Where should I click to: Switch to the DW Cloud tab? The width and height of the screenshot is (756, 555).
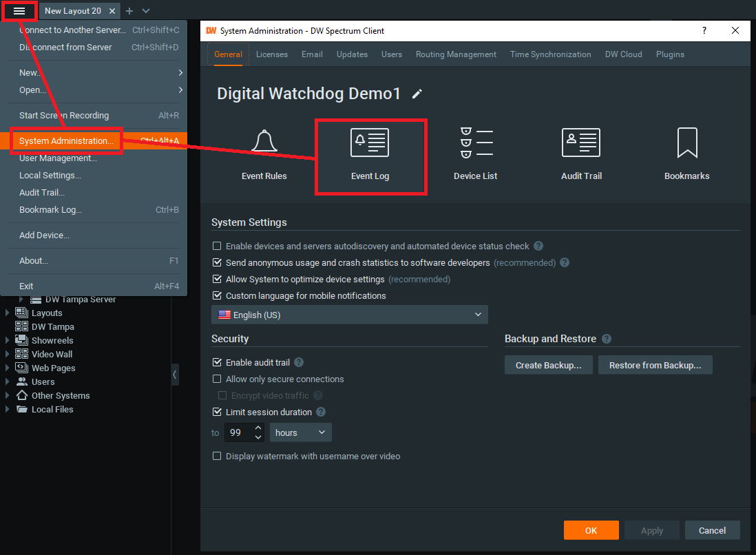(x=623, y=54)
